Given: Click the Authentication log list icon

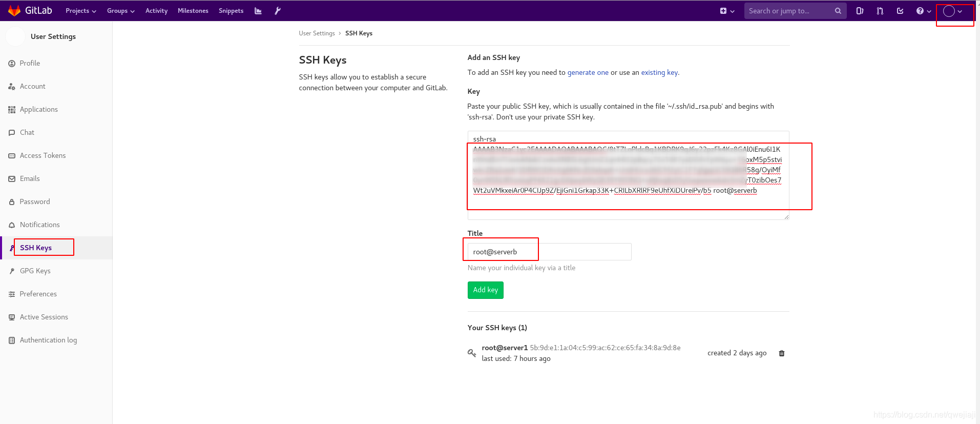Looking at the screenshot, I should [12, 340].
